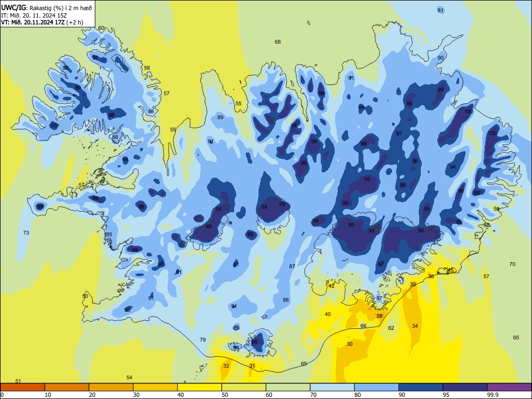532x399 pixels.
Task: Click the 90–95 dark blue legend swatch
Action: (421, 387)
